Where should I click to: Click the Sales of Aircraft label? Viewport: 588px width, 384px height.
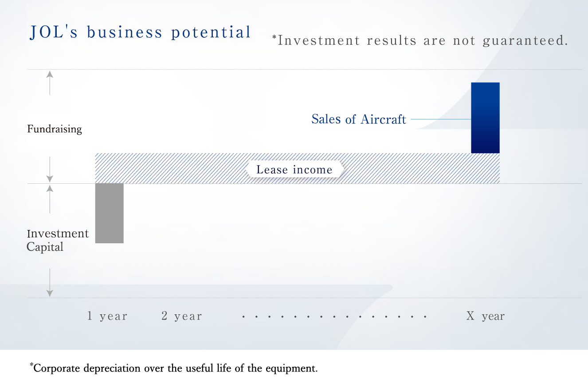(x=358, y=119)
